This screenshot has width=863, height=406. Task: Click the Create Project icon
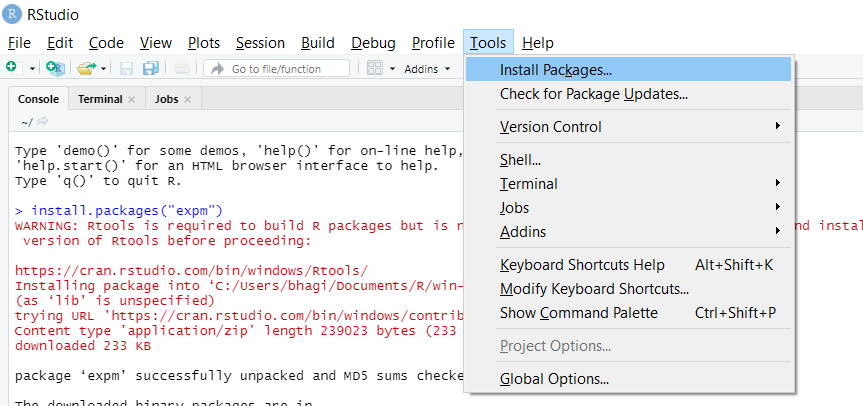click(56, 68)
